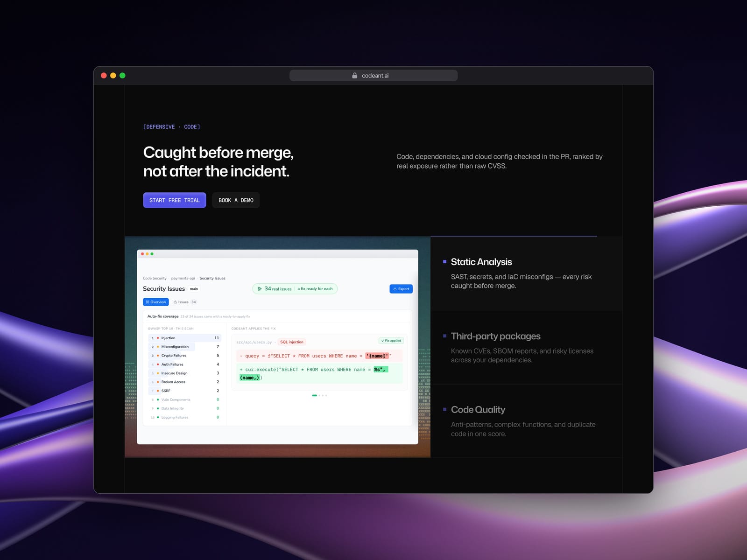Click the grid icon in Overview tab

point(148,302)
